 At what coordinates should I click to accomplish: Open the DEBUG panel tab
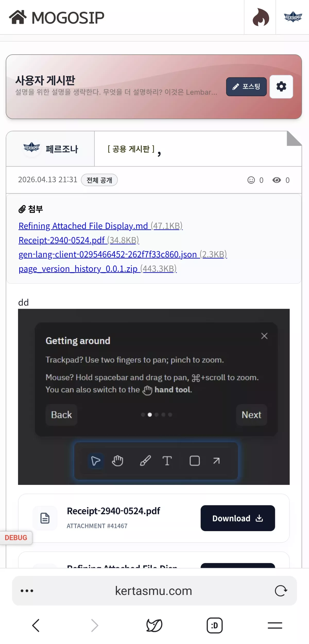(x=16, y=538)
